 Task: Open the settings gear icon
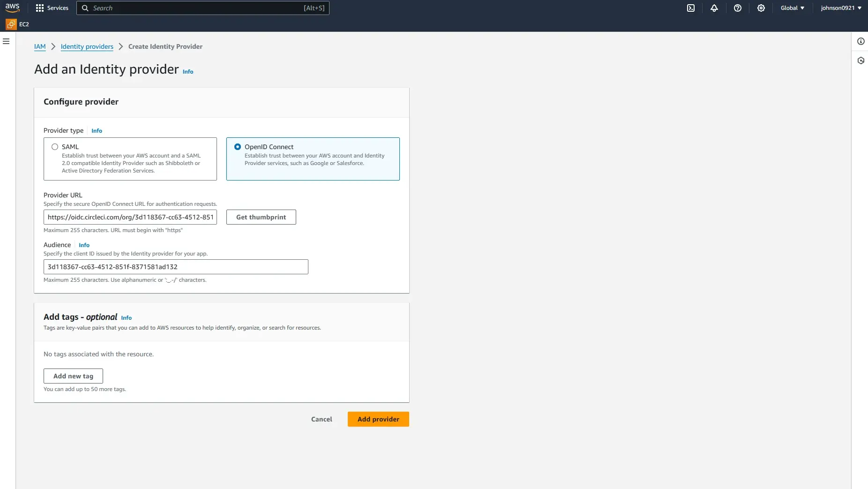[x=761, y=8]
